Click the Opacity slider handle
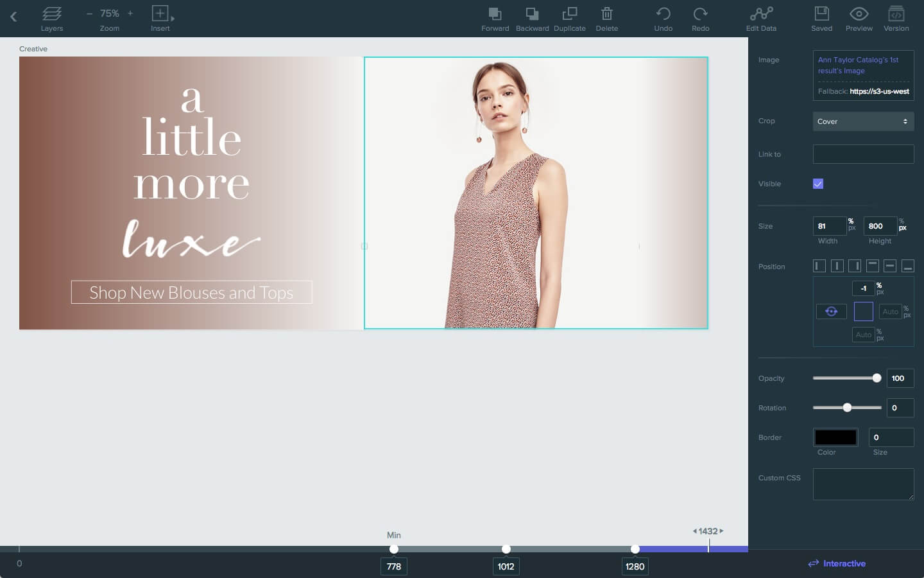924x578 pixels. 877,378
